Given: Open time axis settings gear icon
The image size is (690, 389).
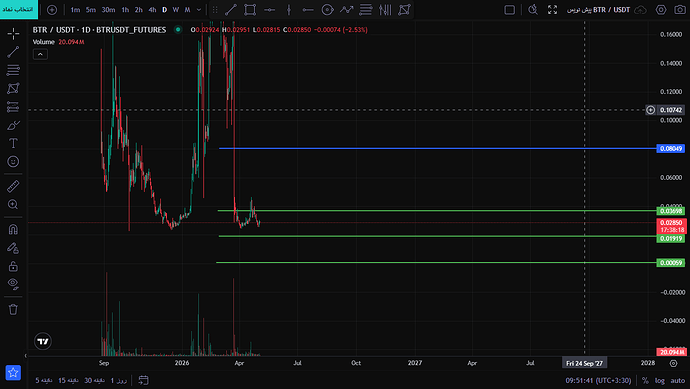Looking at the screenshot, I should point(673,363).
